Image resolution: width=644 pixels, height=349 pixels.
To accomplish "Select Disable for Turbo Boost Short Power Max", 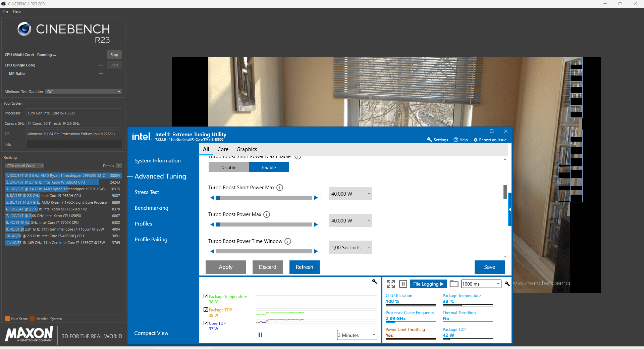I will point(229,167).
